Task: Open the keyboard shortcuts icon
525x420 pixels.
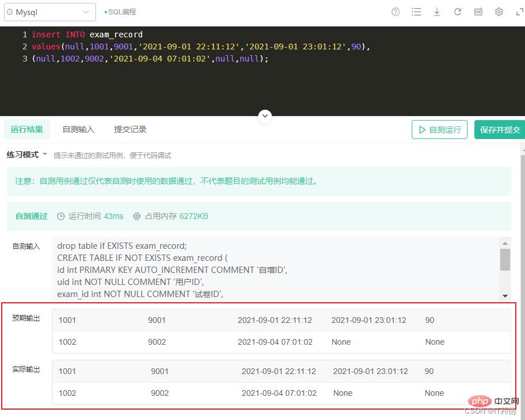Action: (x=478, y=12)
